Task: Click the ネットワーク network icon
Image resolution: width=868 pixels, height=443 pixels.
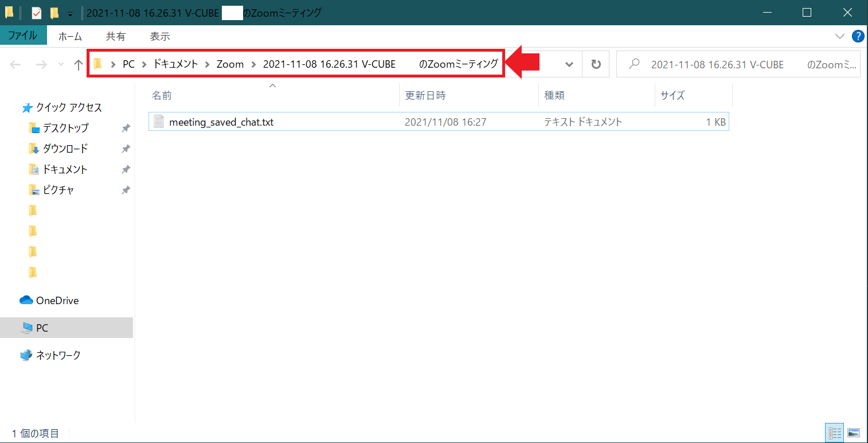Action: point(26,355)
